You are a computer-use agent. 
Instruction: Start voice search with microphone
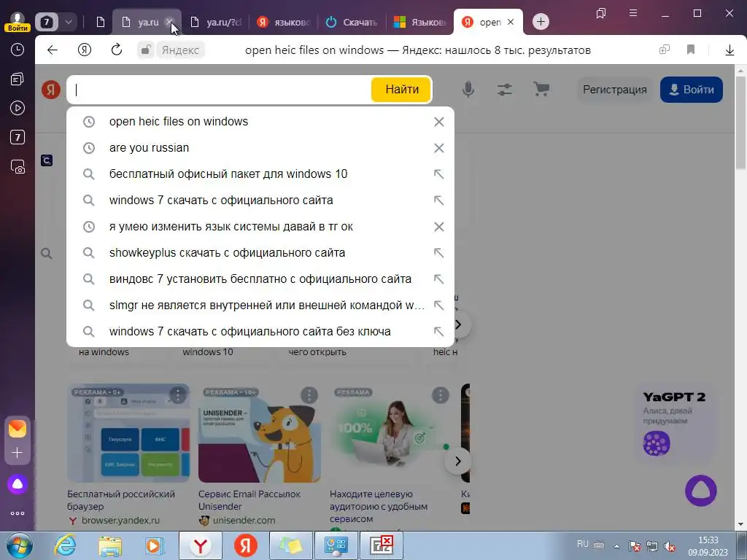[468, 90]
